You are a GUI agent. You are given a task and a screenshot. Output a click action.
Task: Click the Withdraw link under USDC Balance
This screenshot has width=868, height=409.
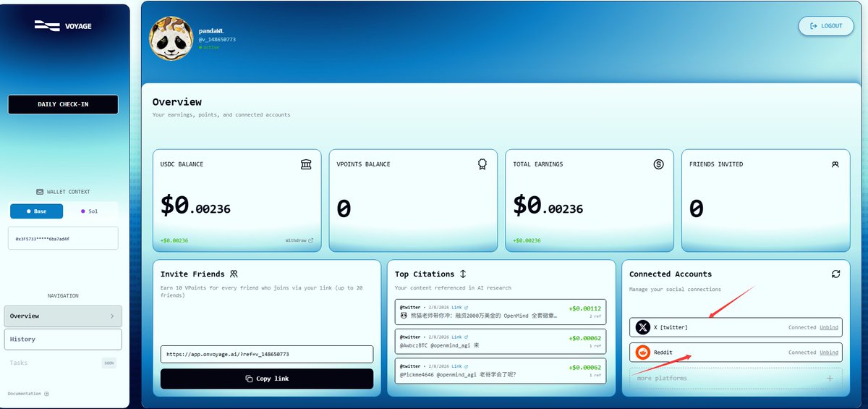coord(299,240)
